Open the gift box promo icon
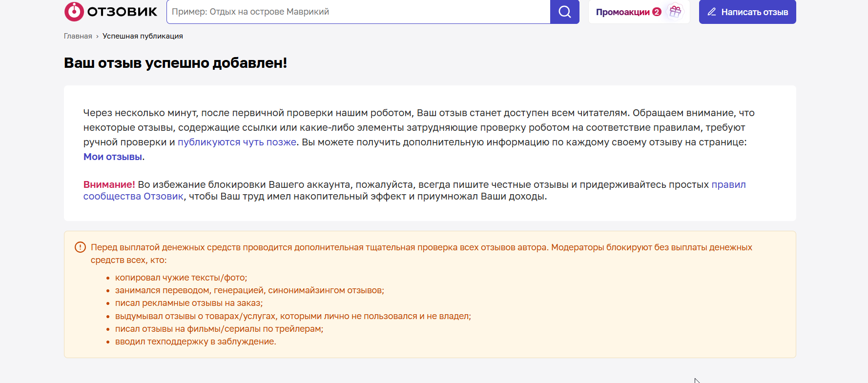The image size is (868, 383). point(675,12)
